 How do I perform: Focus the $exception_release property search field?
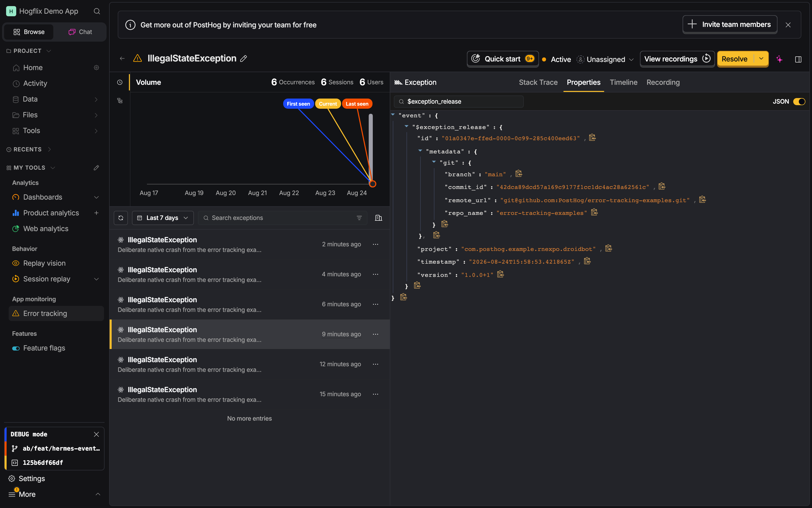click(x=459, y=101)
